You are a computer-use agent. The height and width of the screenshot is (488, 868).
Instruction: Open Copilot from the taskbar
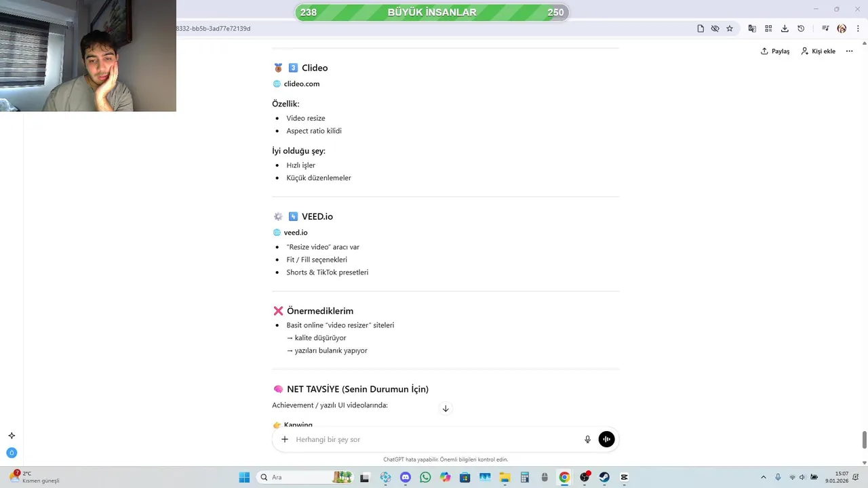tap(445, 477)
